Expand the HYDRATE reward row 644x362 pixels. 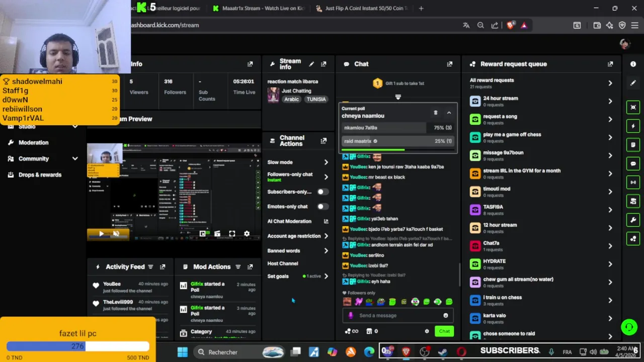pyautogui.click(x=610, y=264)
